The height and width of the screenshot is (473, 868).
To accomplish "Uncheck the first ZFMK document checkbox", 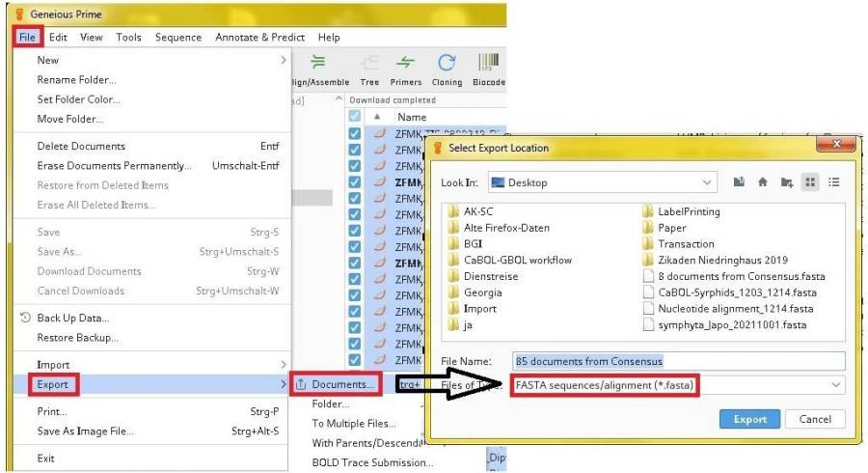I will pos(354,133).
